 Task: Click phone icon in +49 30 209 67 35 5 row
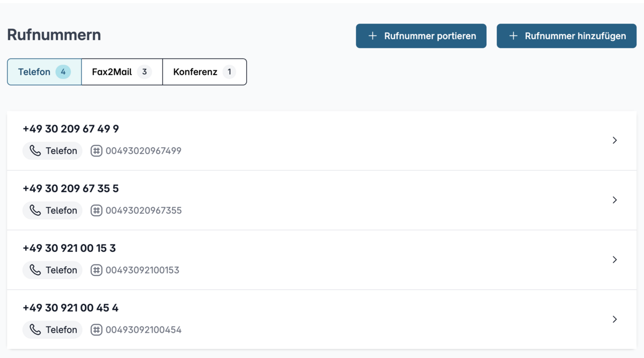click(x=35, y=210)
